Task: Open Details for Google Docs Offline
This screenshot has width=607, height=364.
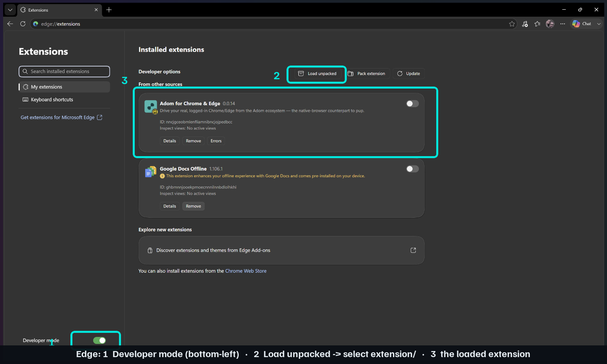Action: (x=170, y=206)
